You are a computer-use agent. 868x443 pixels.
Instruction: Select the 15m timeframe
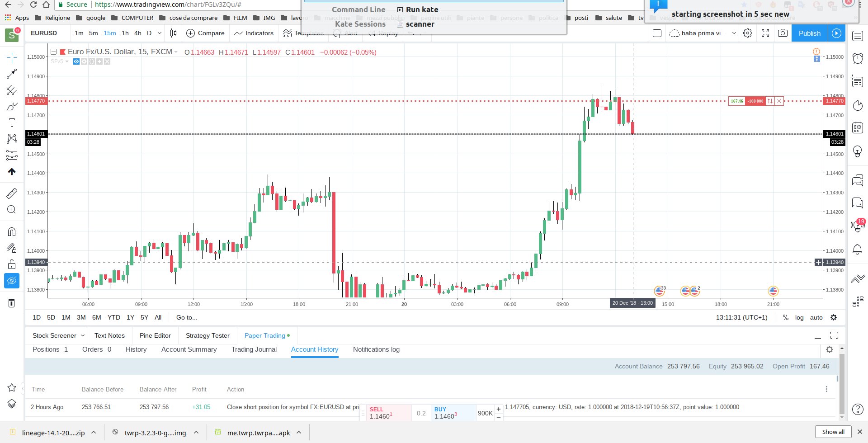(110, 33)
